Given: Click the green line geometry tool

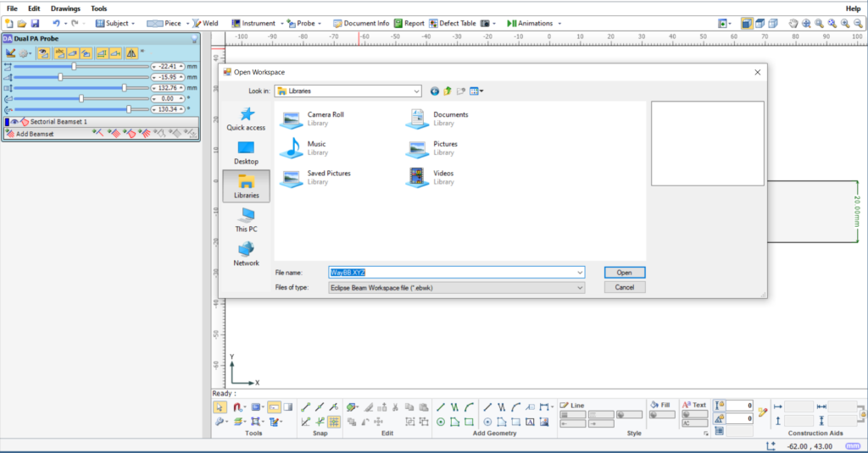Looking at the screenshot, I should [x=441, y=407].
